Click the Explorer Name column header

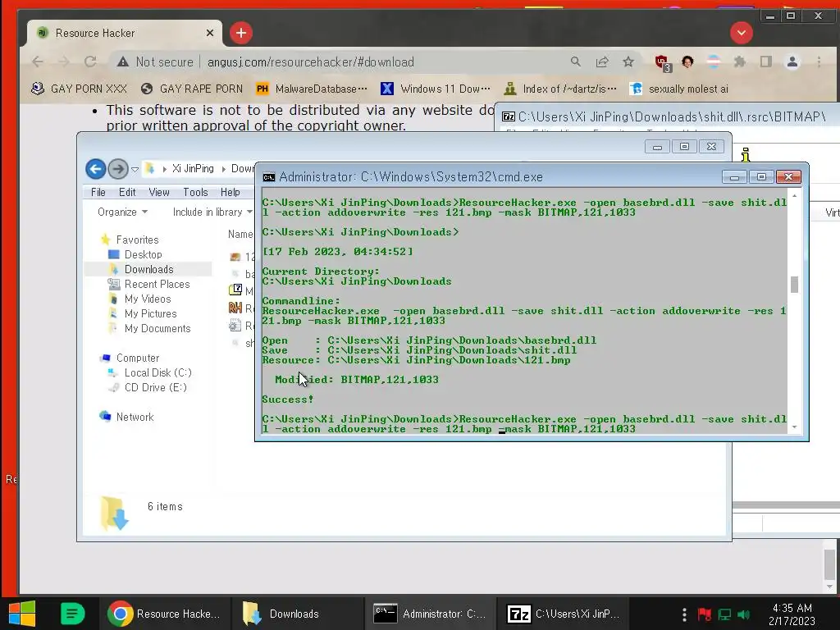tap(240, 234)
